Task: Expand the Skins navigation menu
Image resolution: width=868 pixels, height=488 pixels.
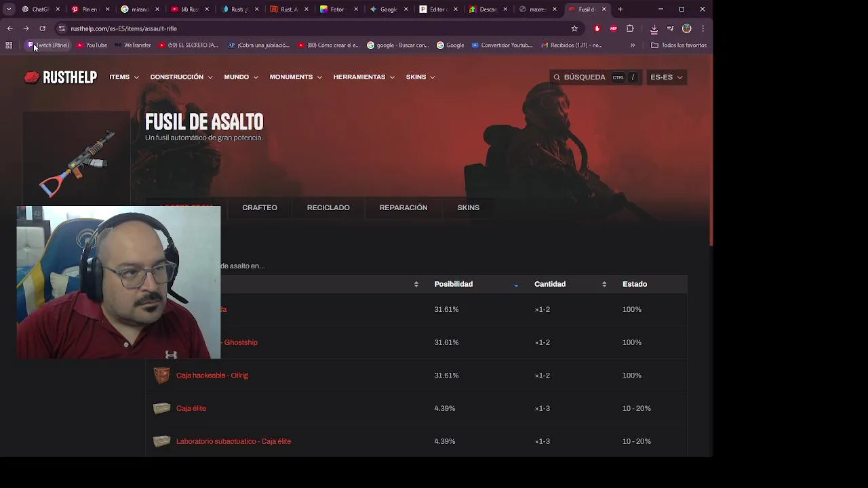Action: pyautogui.click(x=420, y=77)
